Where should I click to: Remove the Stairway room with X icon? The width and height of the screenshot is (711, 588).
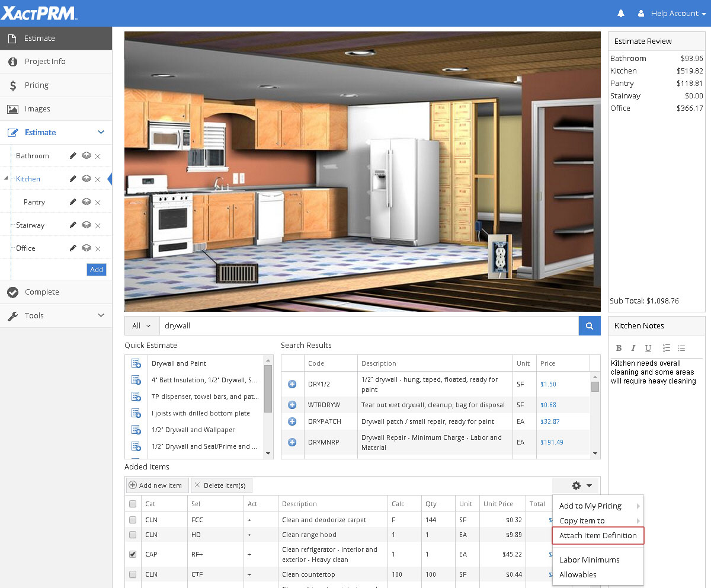98,226
